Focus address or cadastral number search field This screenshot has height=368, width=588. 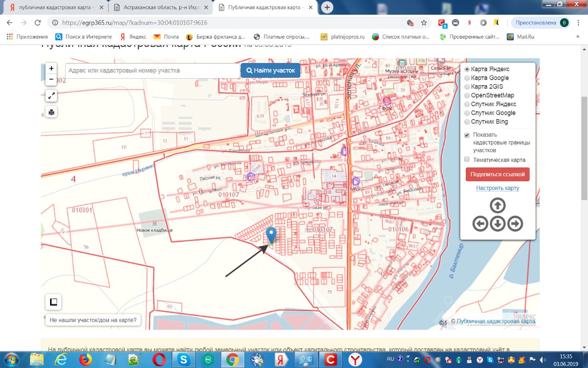point(153,70)
